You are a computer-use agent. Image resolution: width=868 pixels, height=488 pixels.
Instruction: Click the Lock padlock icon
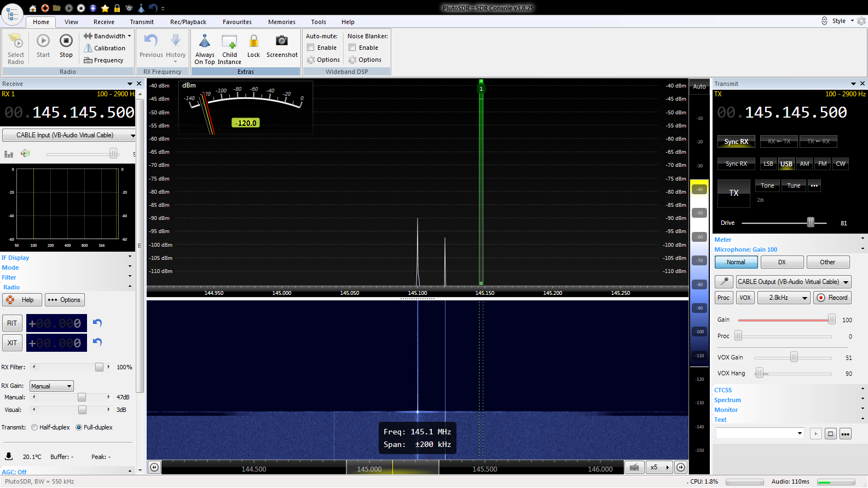pyautogui.click(x=253, y=42)
